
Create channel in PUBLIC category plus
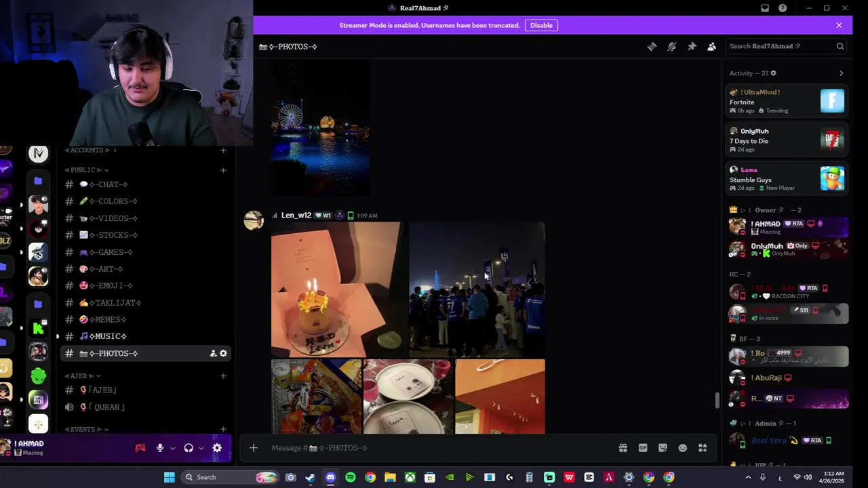point(223,170)
